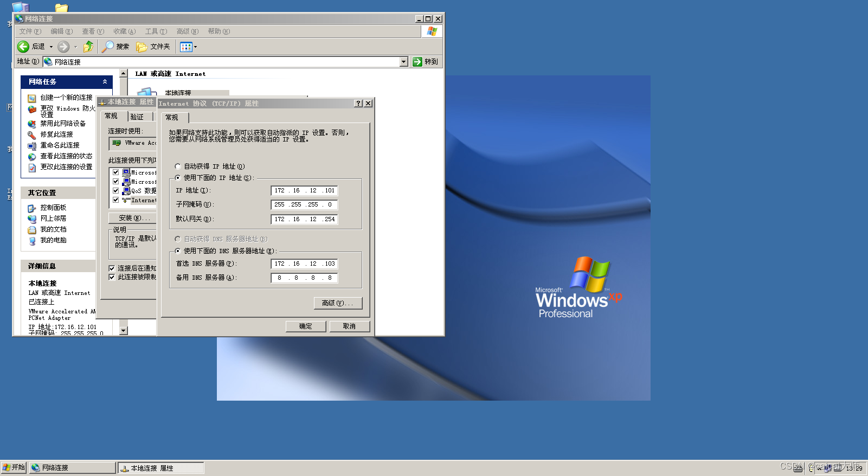The height and width of the screenshot is (476, 868).
Task: Open the Back button history dropdown arrow
Action: coord(51,47)
